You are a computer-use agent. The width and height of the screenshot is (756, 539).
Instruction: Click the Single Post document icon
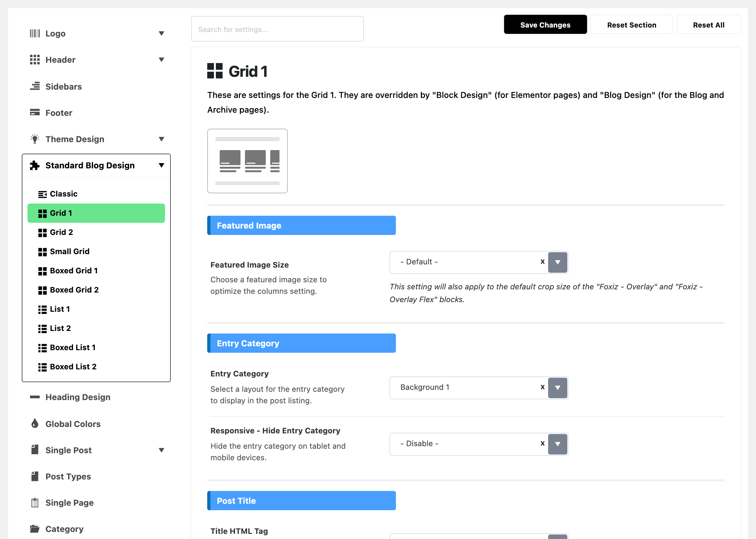35,450
